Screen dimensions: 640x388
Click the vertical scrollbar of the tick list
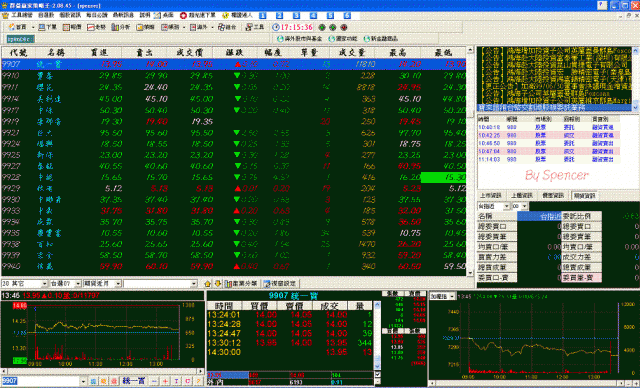click(x=378, y=335)
